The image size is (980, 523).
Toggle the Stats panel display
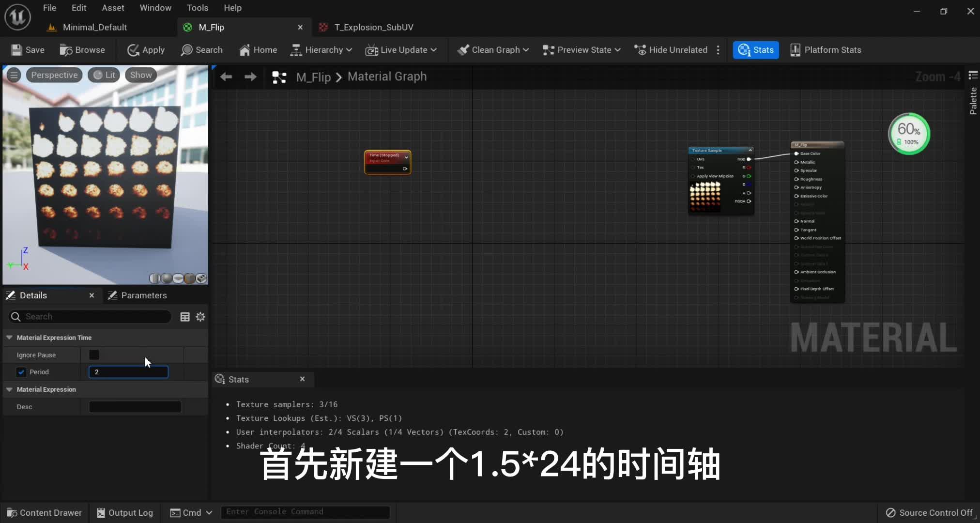click(756, 49)
